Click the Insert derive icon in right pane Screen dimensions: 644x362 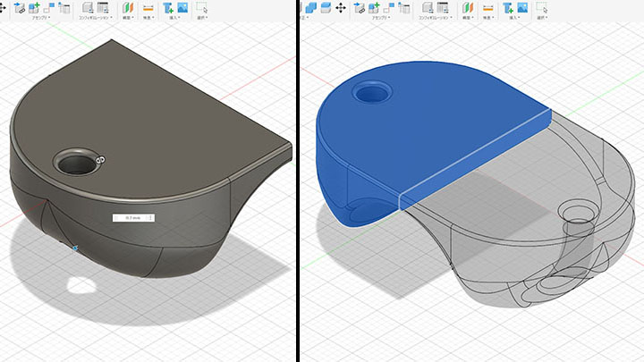507,7
